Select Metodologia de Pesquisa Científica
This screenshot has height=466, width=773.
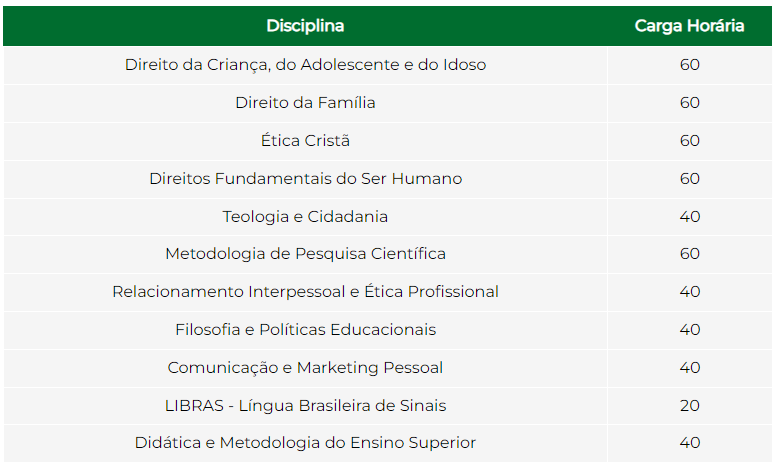pyautogui.click(x=305, y=253)
